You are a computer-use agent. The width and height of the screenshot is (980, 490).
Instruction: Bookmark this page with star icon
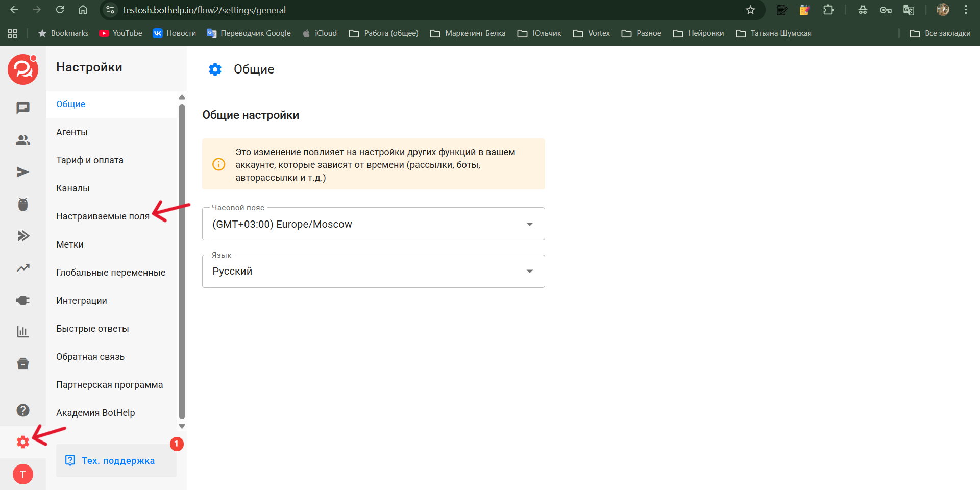pyautogui.click(x=750, y=10)
